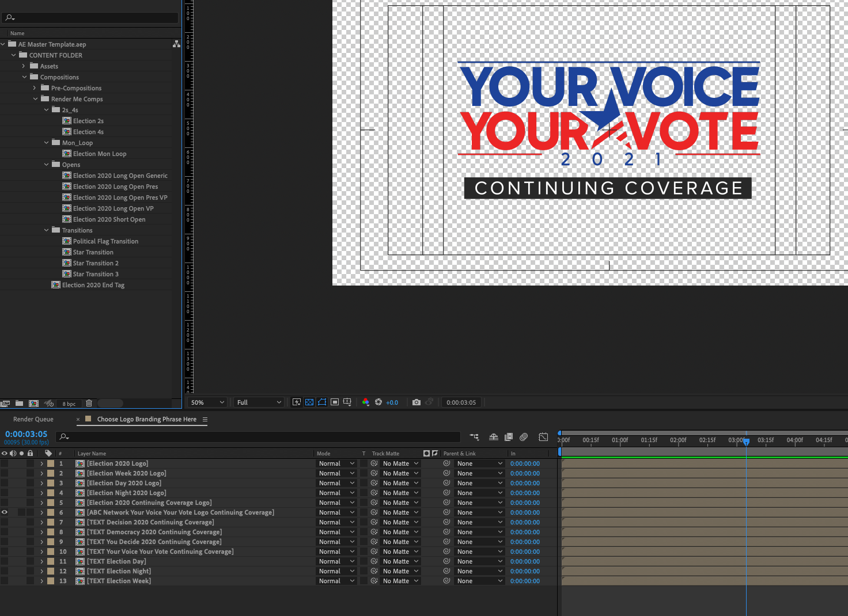Click the current time indicator in timeline ruler
The height and width of the screenshot is (616, 848).
pyautogui.click(x=746, y=441)
